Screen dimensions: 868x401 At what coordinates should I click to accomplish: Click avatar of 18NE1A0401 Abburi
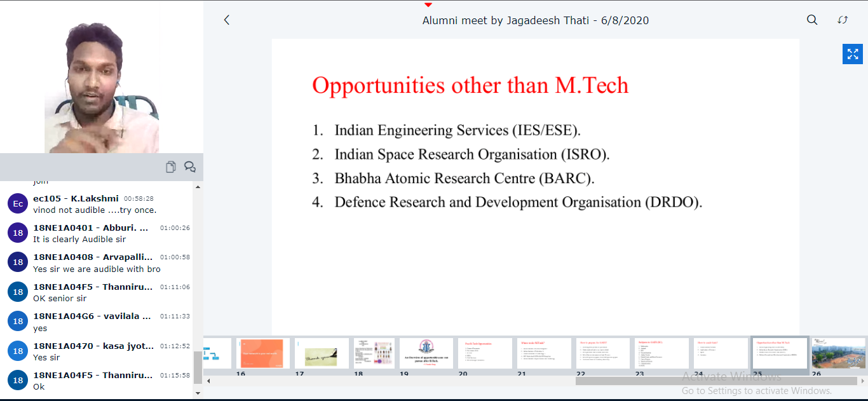tap(18, 233)
